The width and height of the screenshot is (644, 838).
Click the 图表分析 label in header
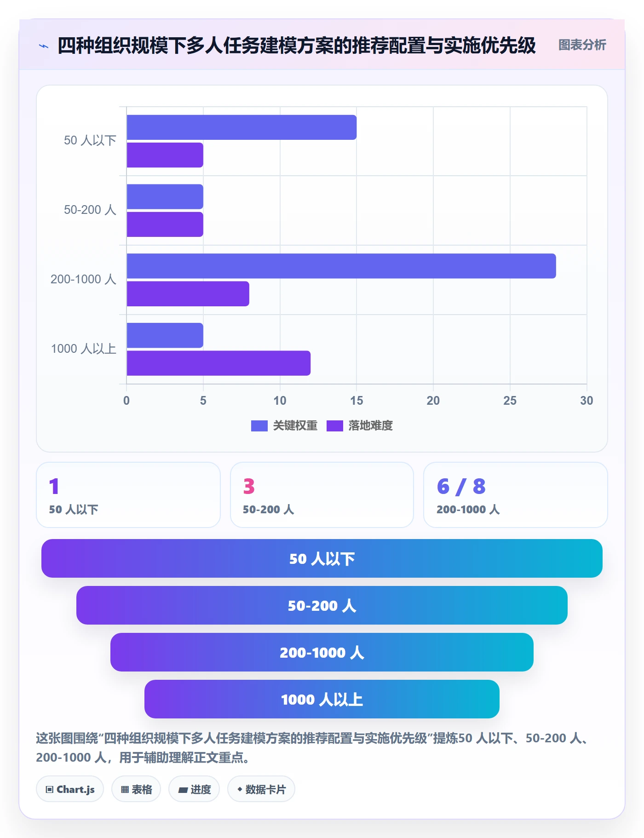click(x=582, y=45)
